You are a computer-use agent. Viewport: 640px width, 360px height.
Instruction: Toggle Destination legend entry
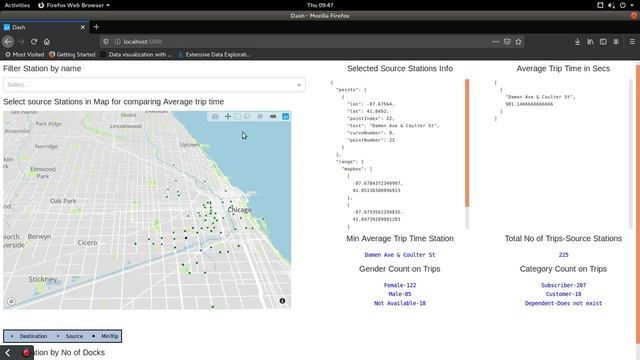click(29, 336)
